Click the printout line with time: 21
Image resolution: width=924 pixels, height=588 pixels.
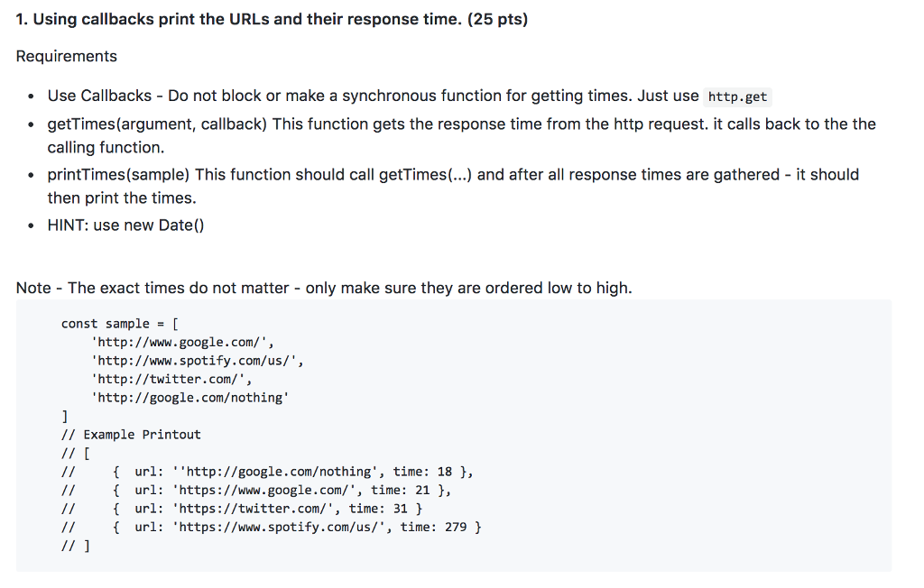coord(256,491)
